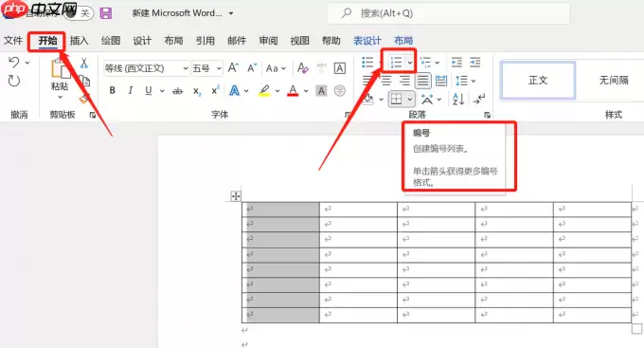Image resolution: width=644 pixels, height=348 pixels.
Task: Click the distributed alignment icon
Action: pyautogui.click(x=441, y=81)
